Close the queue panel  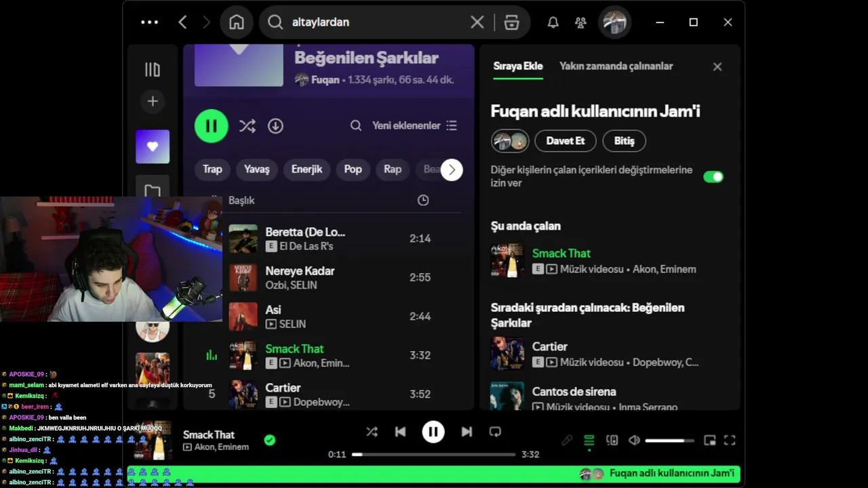pos(717,66)
